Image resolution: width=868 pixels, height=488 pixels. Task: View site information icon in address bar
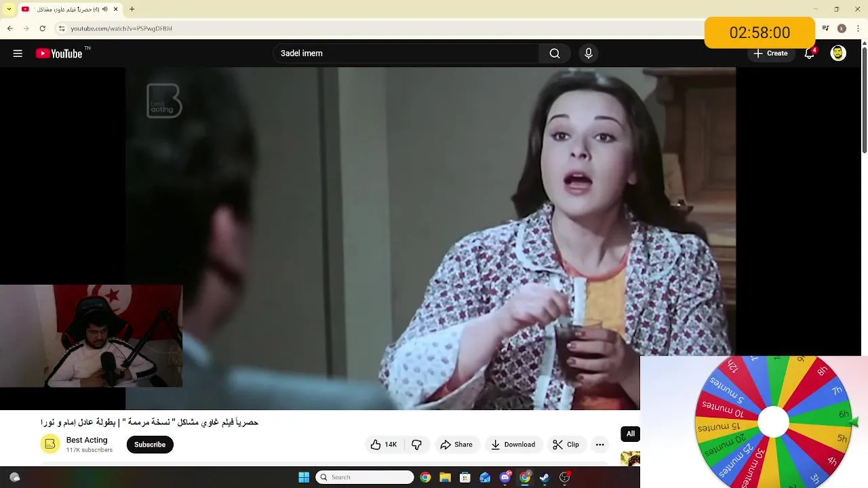click(x=62, y=28)
